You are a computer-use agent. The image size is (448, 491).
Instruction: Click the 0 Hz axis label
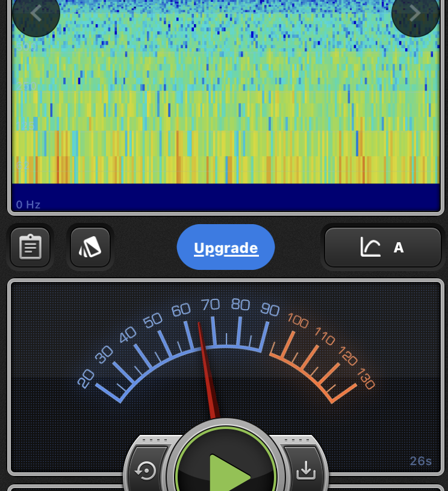point(28,205)
